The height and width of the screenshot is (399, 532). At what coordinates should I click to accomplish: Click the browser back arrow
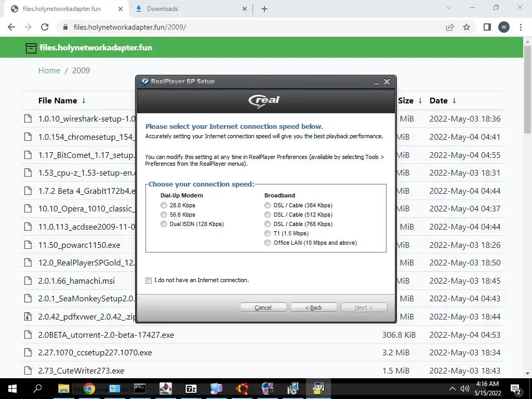(11, 27)
